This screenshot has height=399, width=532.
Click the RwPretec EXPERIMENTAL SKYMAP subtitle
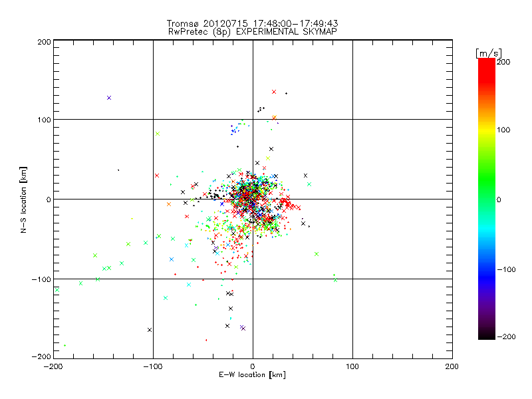[x=257, y=31]
